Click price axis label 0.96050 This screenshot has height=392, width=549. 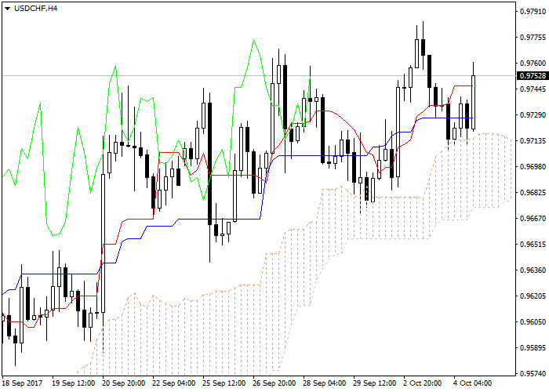tap(533, 322)
